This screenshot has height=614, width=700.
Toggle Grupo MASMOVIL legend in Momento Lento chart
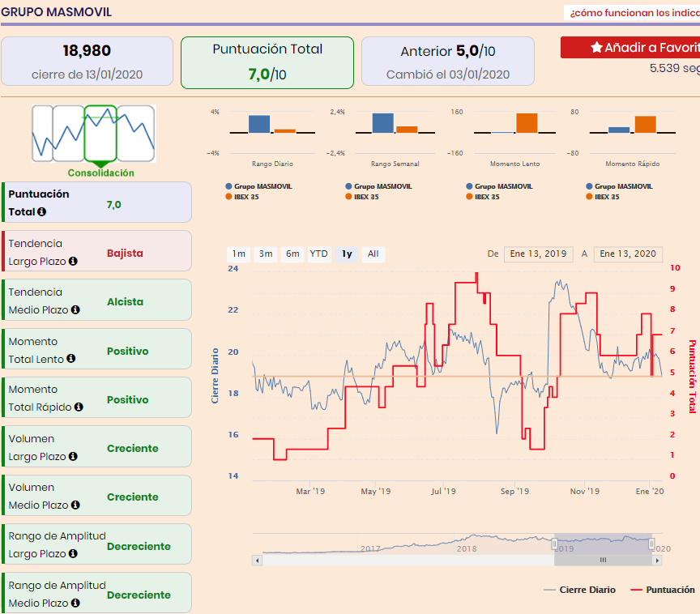499,186
